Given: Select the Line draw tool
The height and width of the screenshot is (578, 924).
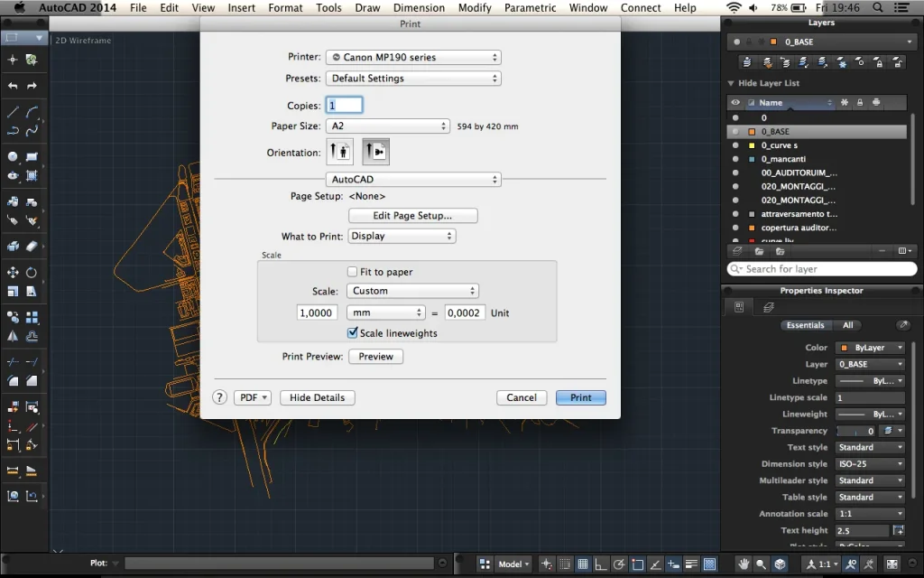Looking at the screenshot, I should [x=13, y=112].
